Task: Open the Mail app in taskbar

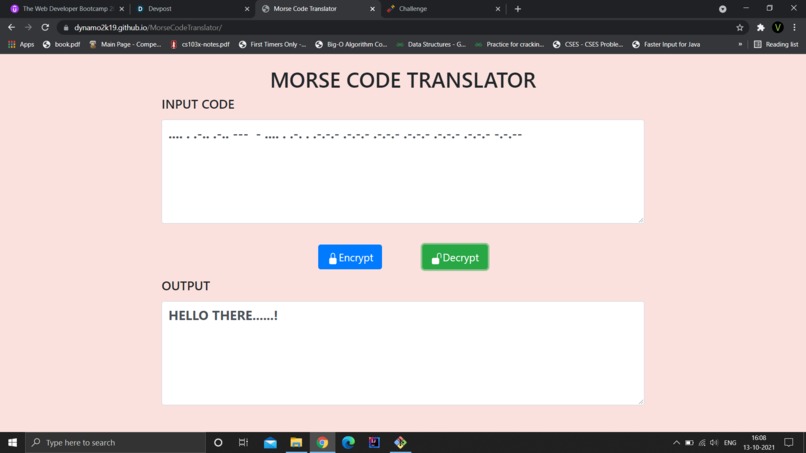Action: click(x=270, y=442)
